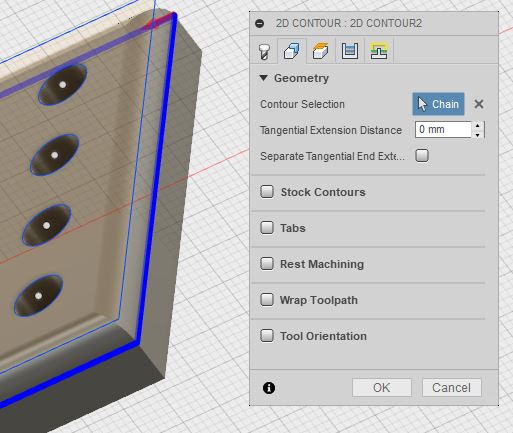Enable the Tabs checkbox
This screenshot has height=433, width=513.
click(267, 228)
